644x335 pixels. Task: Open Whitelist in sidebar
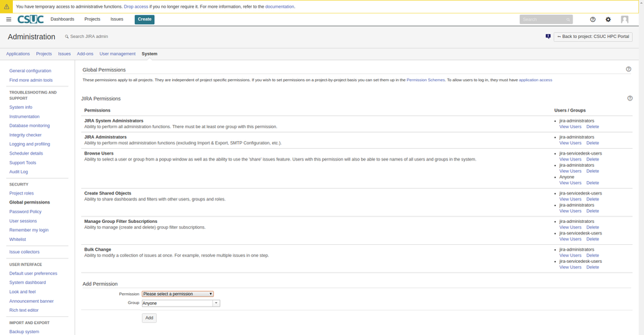click(17, 240)
